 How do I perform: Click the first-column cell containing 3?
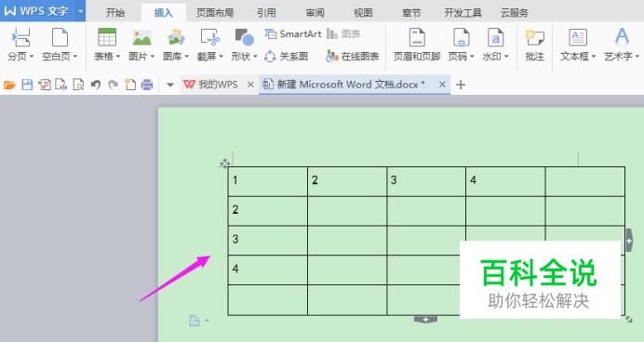tap(268, 241)
